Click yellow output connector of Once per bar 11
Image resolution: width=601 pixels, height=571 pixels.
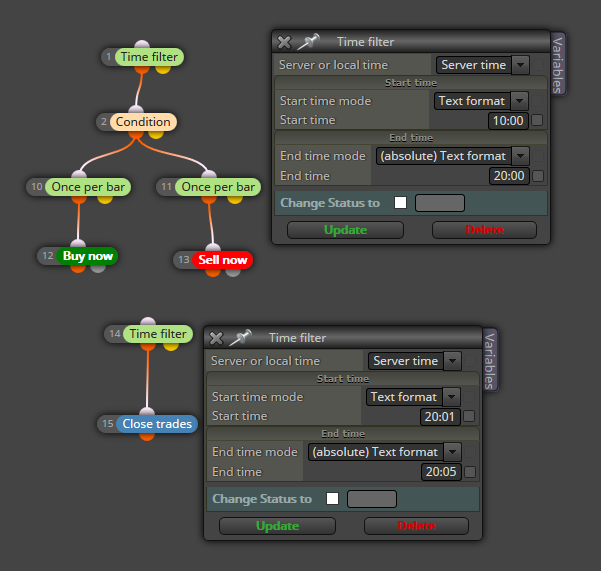click(235, 200)
